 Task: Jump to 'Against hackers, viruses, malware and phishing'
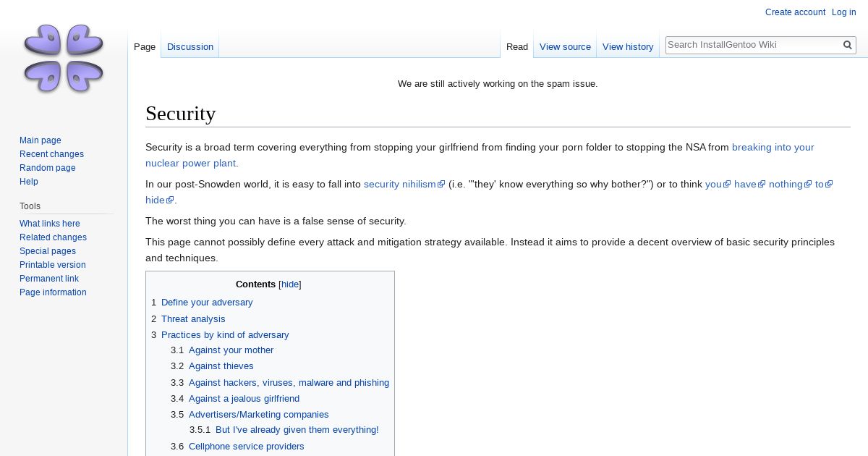click(289, 382)
